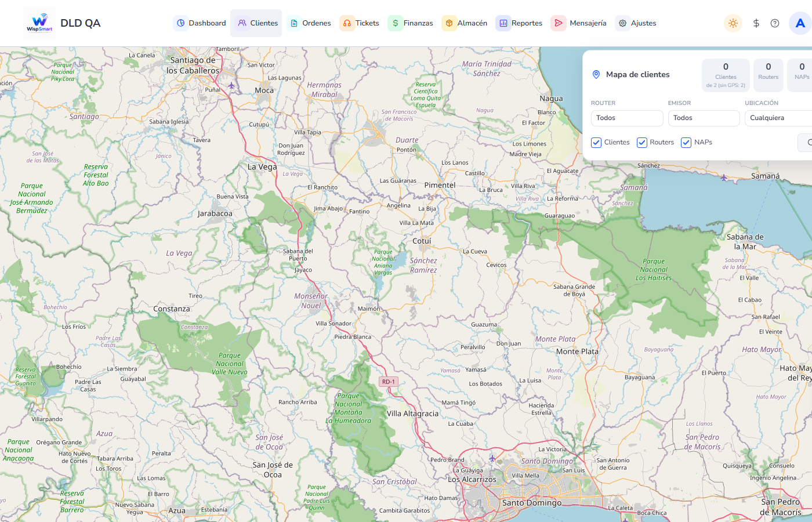Click the San José de Ocoa label
Screen dimensions: 812x522
(273, 470)
